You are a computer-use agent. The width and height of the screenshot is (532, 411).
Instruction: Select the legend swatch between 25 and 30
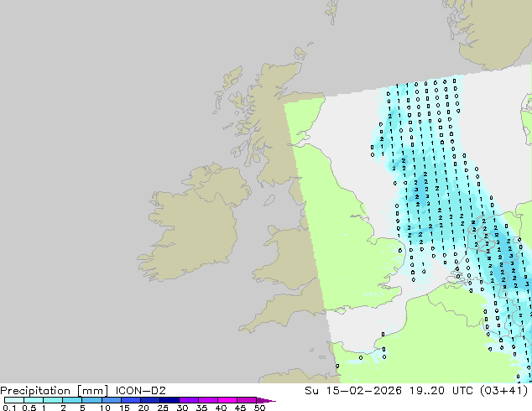pyautogui.click(x=169, y=400)
